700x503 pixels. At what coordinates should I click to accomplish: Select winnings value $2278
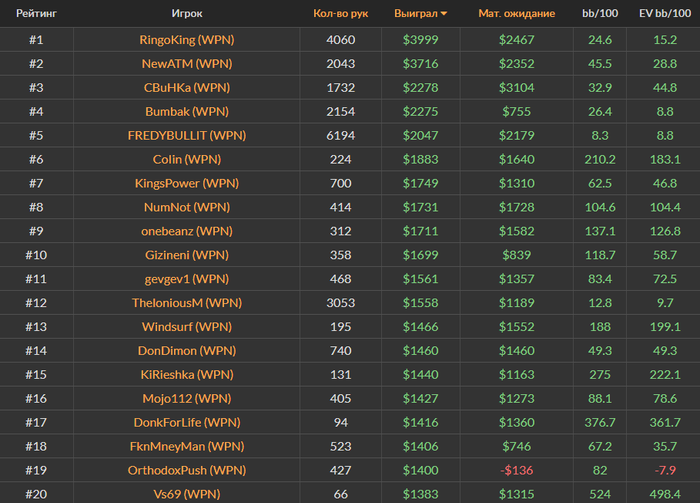point(421,87)
